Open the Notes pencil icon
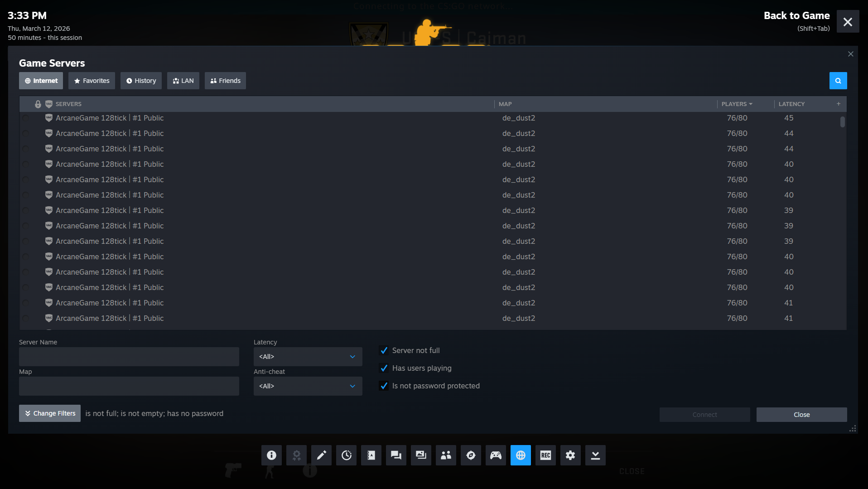The image size is (868, 489). click(x=321, y=455)
